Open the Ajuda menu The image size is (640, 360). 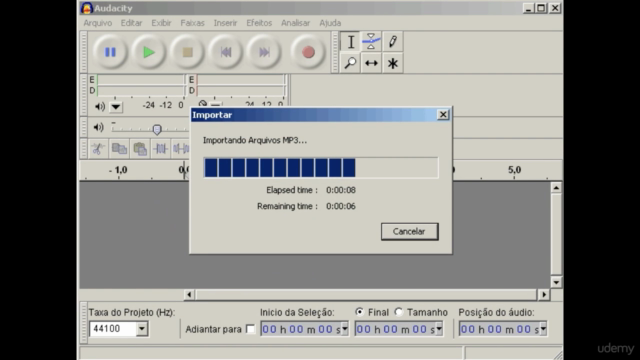tap(330, 23)
